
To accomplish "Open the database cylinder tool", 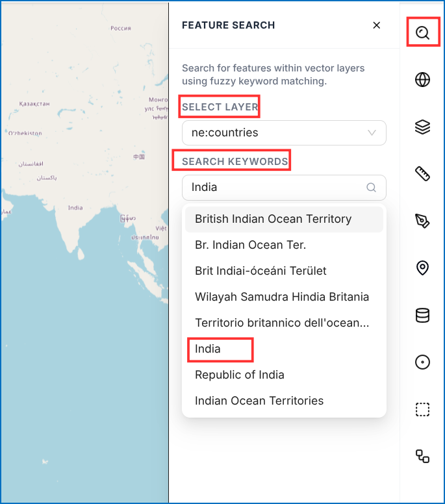I will click(x=422, y=315).
